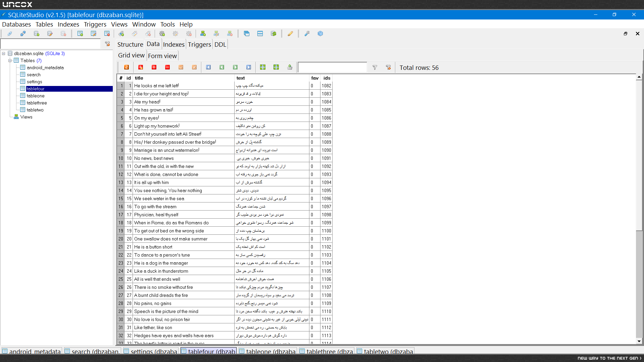Click the red delete row minus icon

click(x=167, y=67)
